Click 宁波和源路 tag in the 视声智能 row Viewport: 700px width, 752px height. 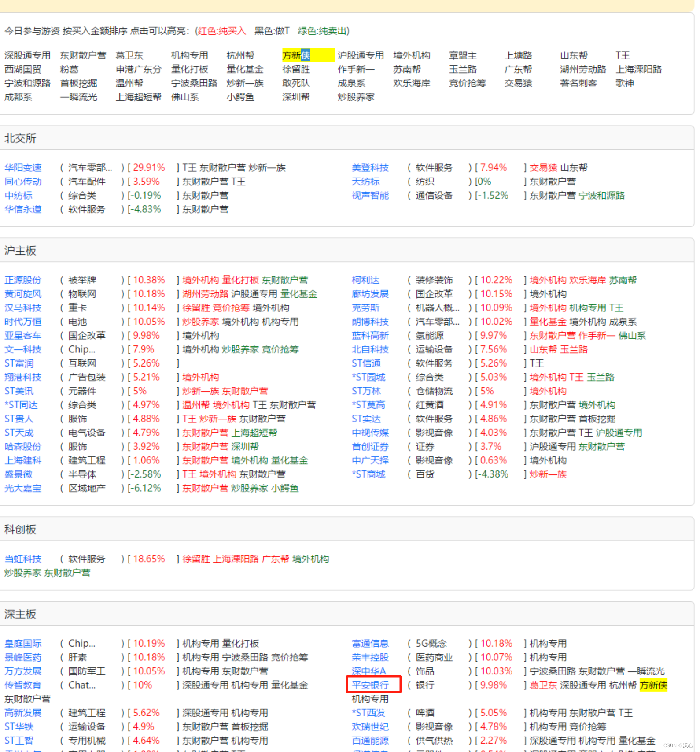(601, 196)
